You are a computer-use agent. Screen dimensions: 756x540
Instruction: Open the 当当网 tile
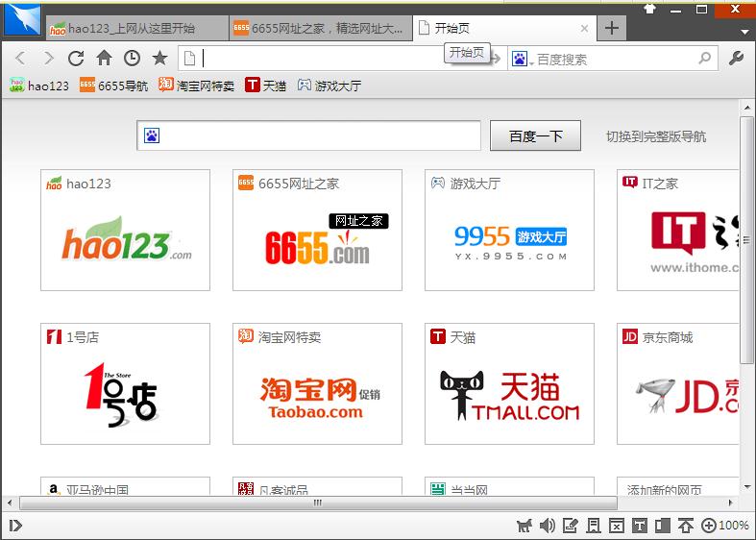(509, 486)
